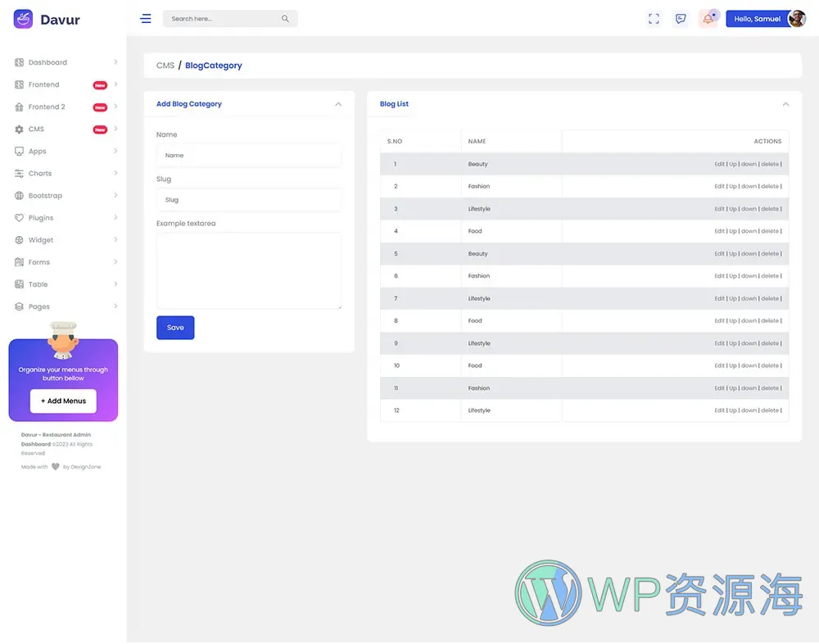Open the notifications bell icon
This screenshot has height=644, width=819.
[708, 18]
